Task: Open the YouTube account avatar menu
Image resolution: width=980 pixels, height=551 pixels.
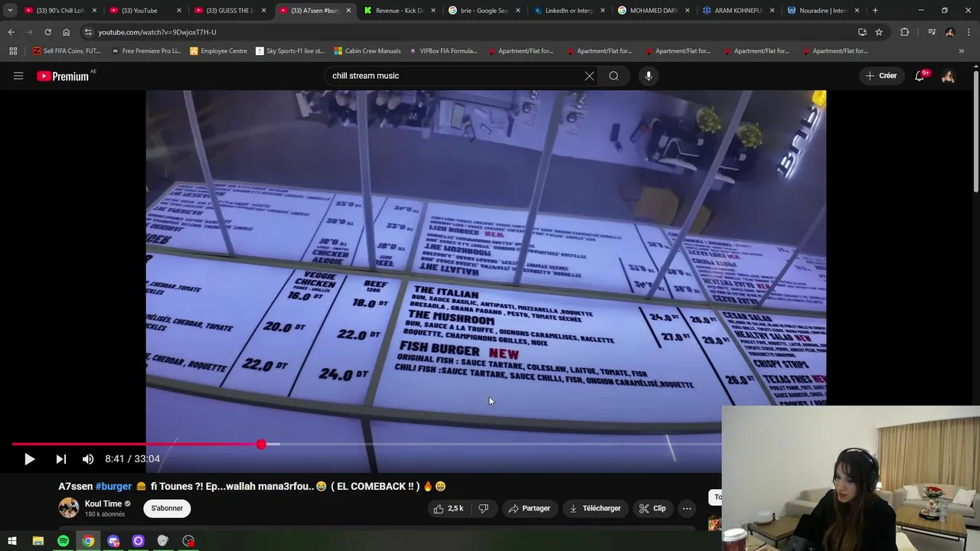Action: pos(949,76)
